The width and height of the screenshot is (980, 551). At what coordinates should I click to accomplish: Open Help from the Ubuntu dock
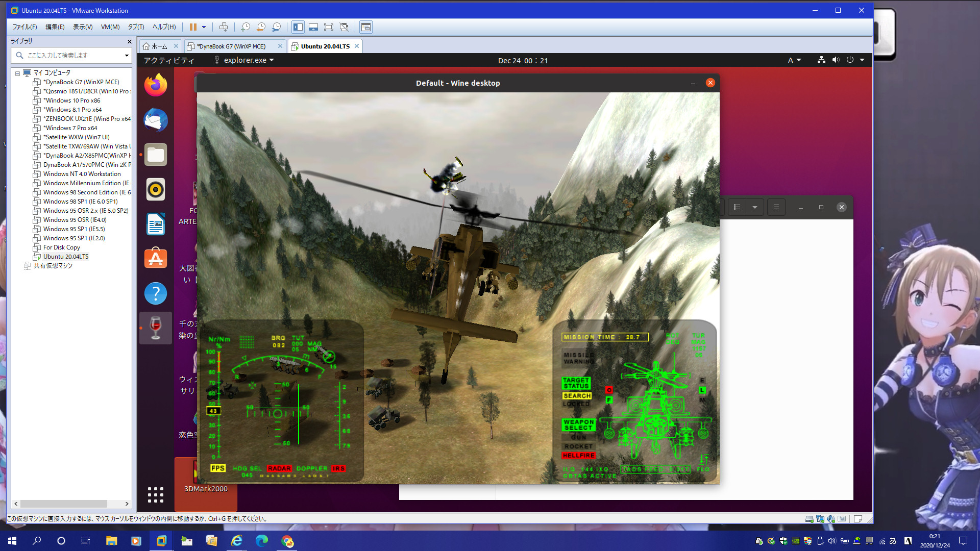[x=156, y=293]
